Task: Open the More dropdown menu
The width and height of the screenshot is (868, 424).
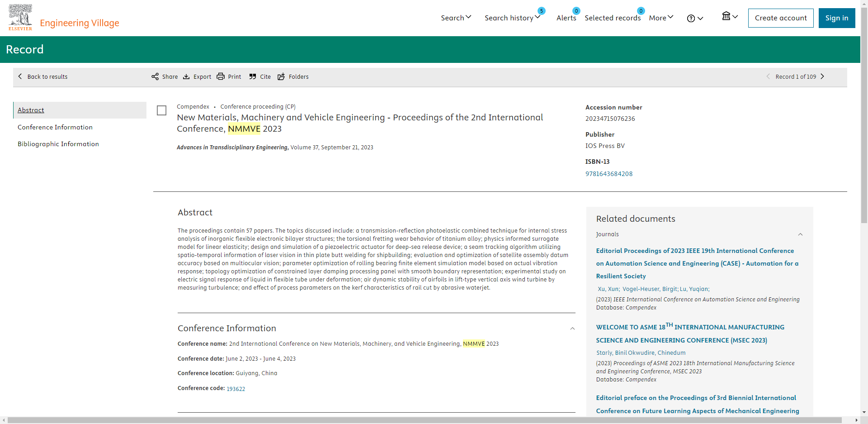Action: pyautogui.click(x=661, y=18)
